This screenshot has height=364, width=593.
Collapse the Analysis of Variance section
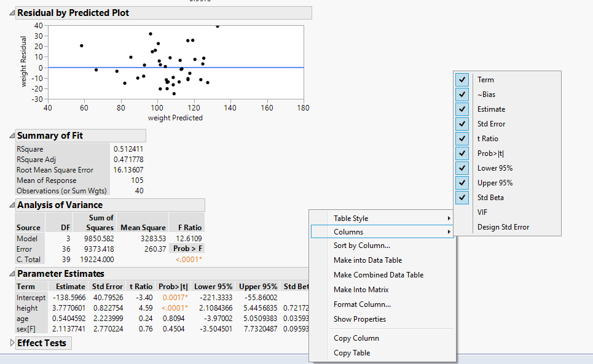pyautogui.click(x=12, y=206)
